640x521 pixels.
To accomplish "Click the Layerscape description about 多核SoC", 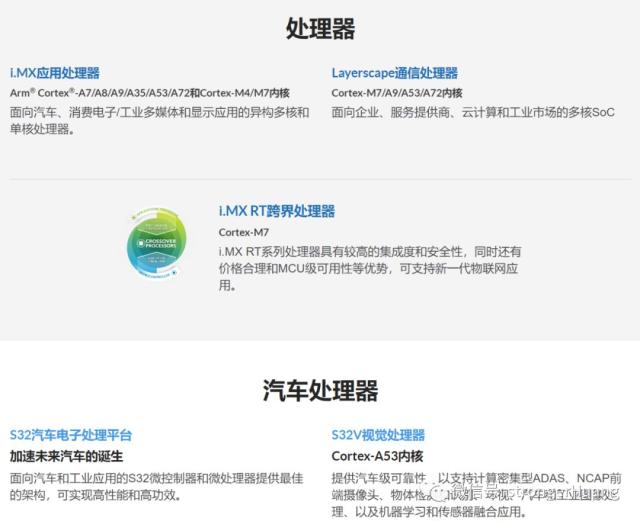I will (473, 112).
